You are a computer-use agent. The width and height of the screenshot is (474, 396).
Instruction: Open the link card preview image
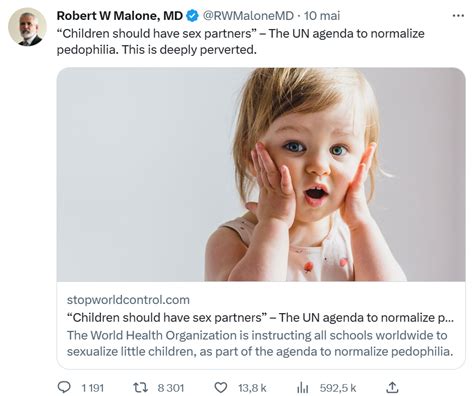click(261, 174)
